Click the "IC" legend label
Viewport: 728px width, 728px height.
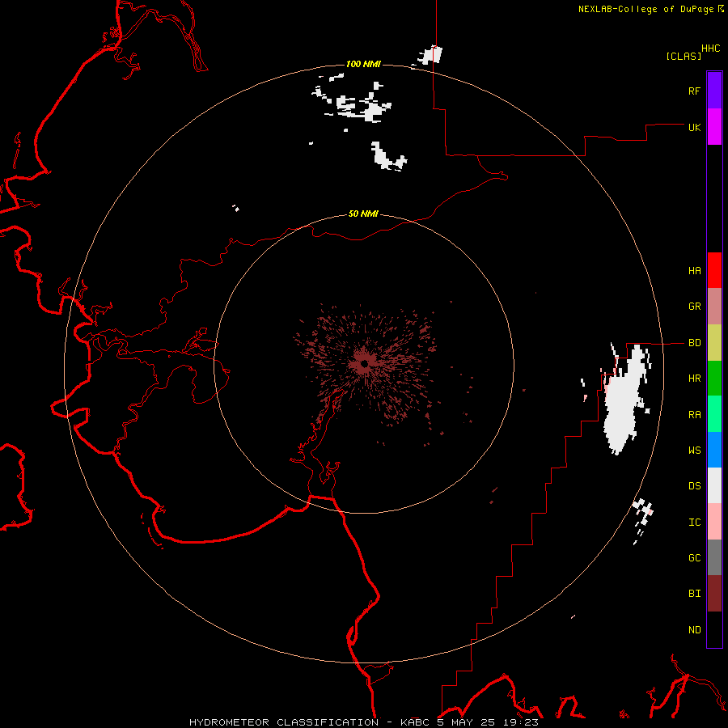point(694,523)
